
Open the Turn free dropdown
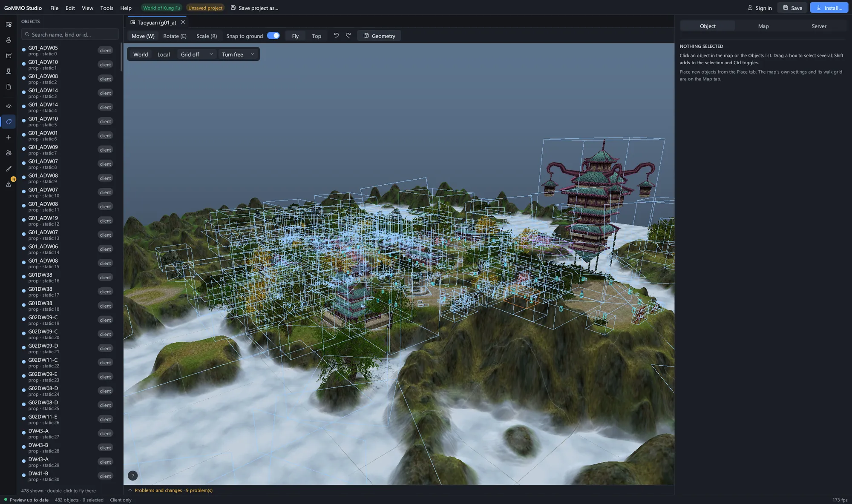click(x=238, y=54)
